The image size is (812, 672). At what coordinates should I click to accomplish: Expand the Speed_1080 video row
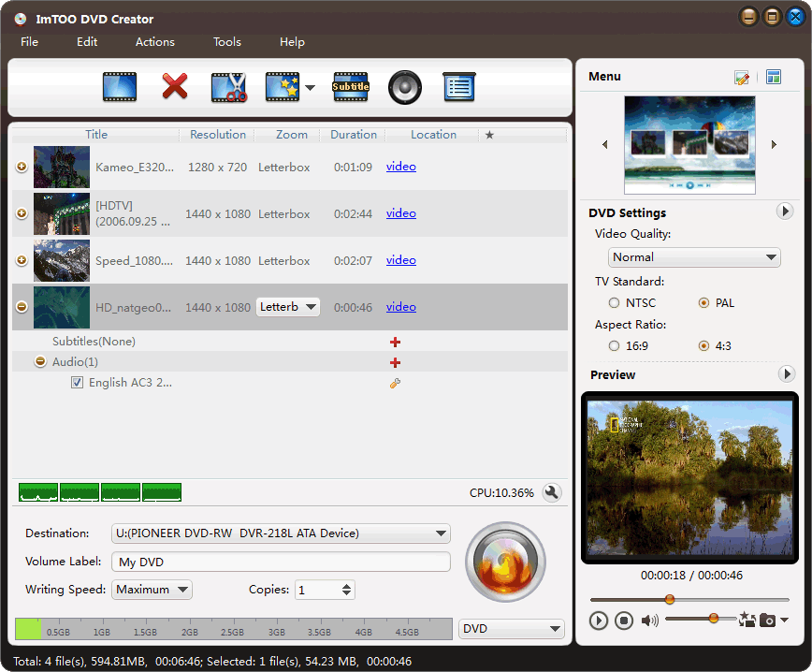click(22, 260)
